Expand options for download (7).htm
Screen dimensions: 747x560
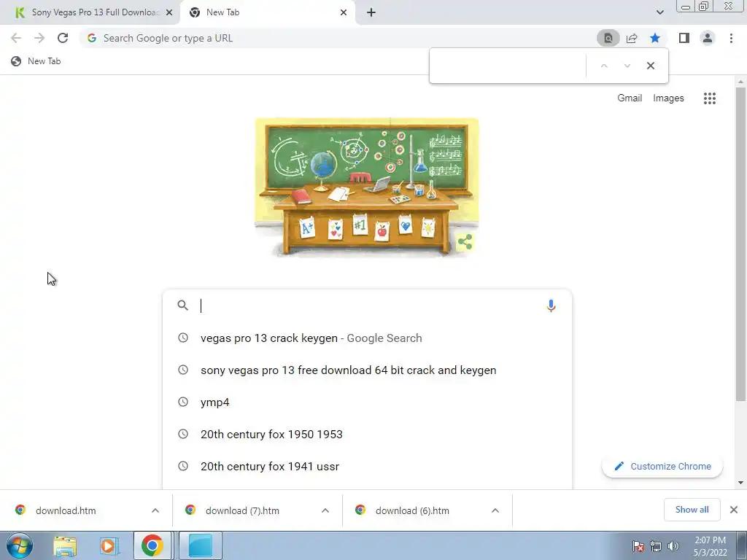pyautogui.click(x=325, y=510)
